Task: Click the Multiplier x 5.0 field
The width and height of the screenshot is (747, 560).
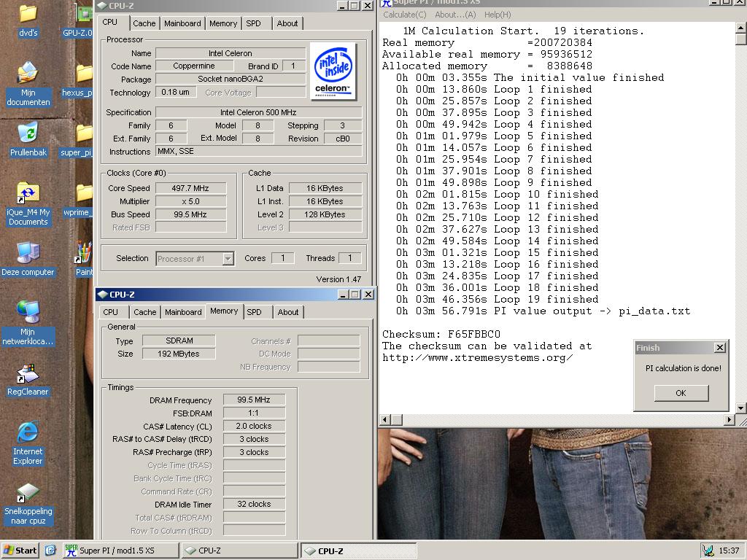Action: (190, 201)
